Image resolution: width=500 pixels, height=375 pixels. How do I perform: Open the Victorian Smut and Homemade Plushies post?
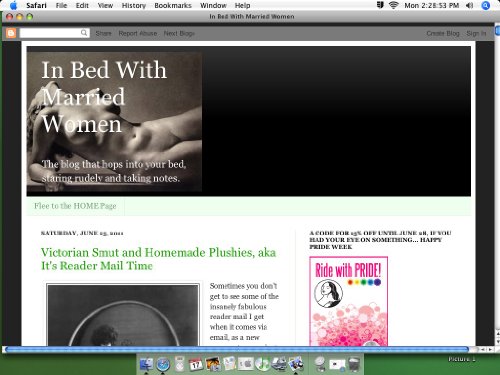point(158,259)
